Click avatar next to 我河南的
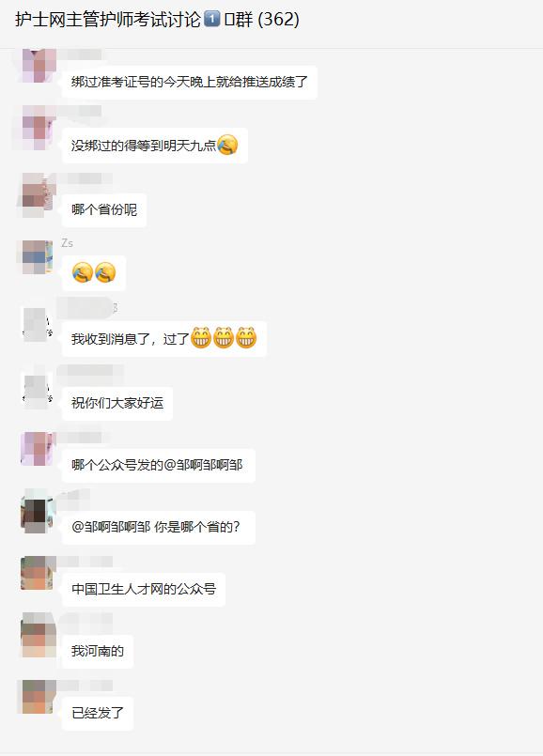Image resolution: width=543 pixels, height=756 pixels. [39, 635]
